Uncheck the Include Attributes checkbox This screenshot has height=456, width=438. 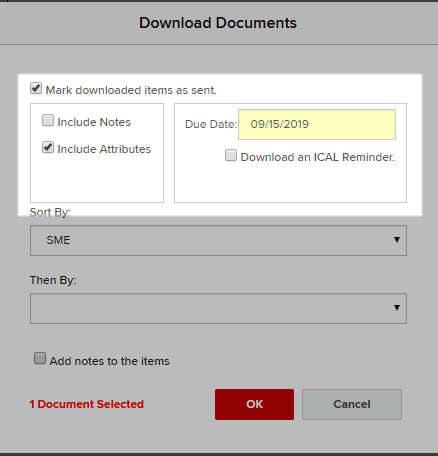coord(48,147)
